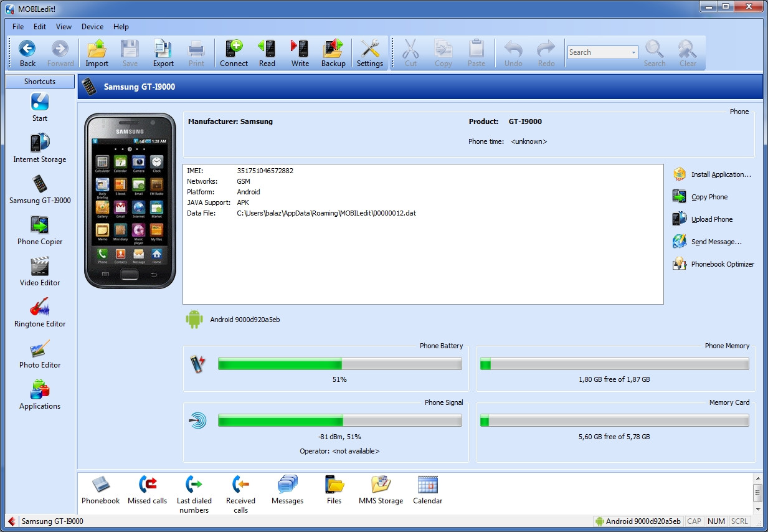
Task: Open Internet Storage shortcut
Action: click(x=40, y=148)
